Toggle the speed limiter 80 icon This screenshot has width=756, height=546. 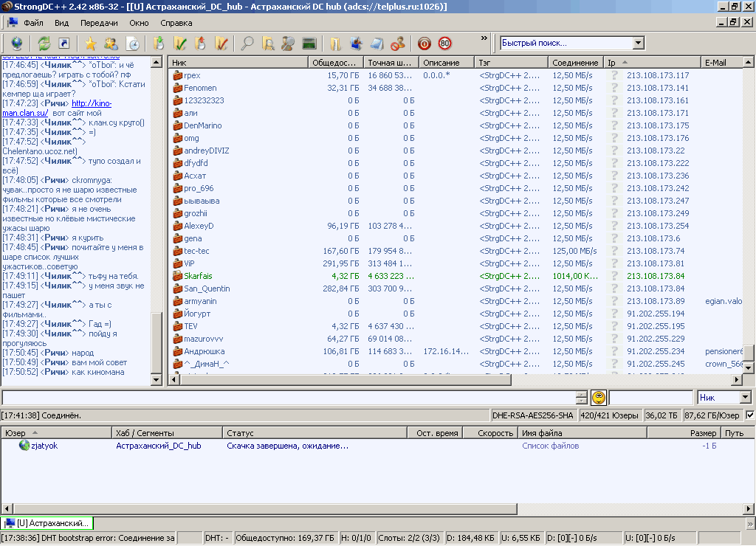445,44
